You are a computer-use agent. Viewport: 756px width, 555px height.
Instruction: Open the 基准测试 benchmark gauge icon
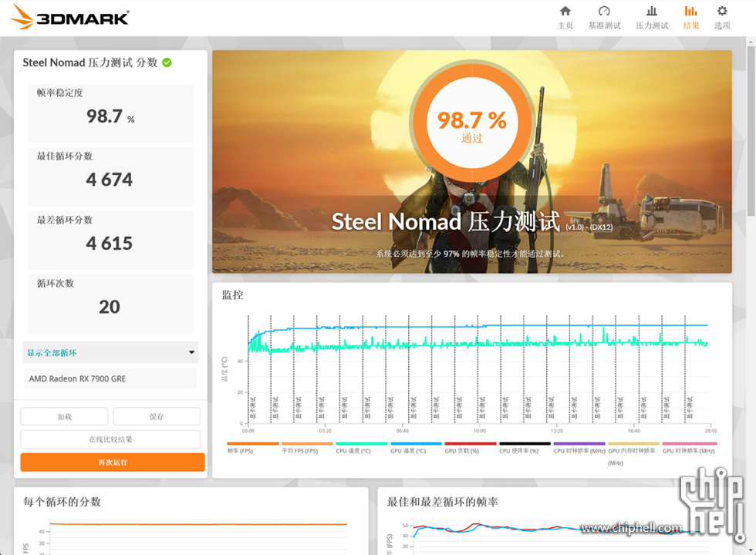(x=604, y=11)
